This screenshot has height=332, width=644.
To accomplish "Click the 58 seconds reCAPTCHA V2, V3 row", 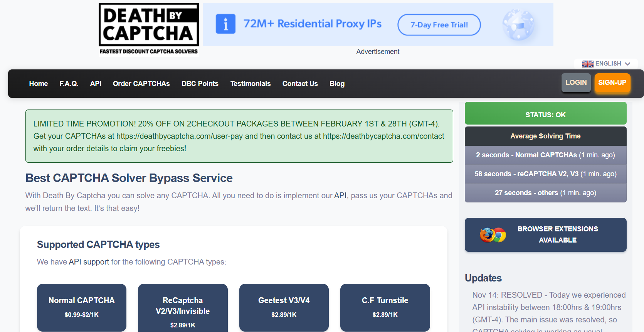I will pos(546,174).
